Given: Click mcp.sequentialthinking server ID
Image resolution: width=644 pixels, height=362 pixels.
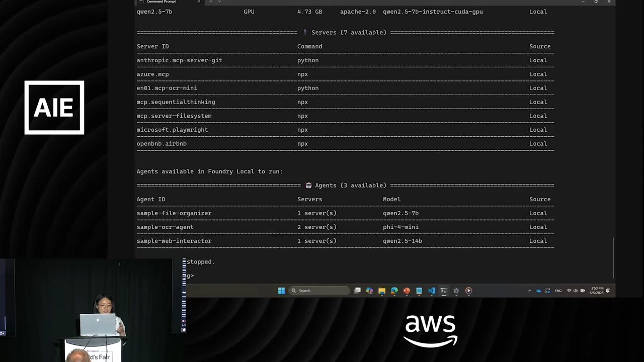Looking at the screenshot, I should pyautogui.click(x=176, y=102).
